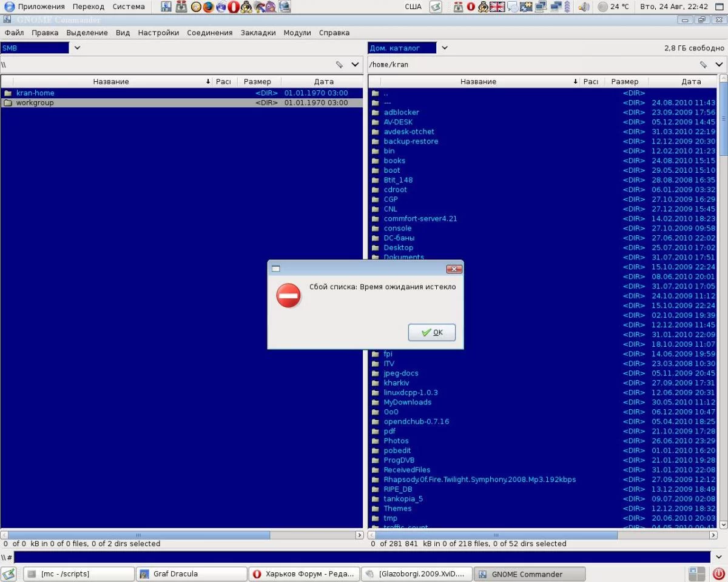Launch Firefox from the top panel

click(208, 7)
